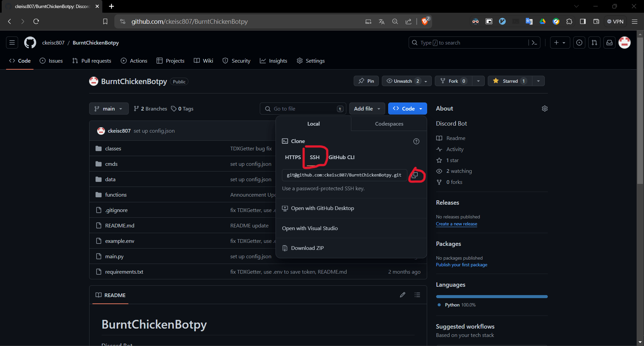Viewport: 644px width, 346px height.
Task: Click Go to file search field
Action: click(x=303, y=109)
